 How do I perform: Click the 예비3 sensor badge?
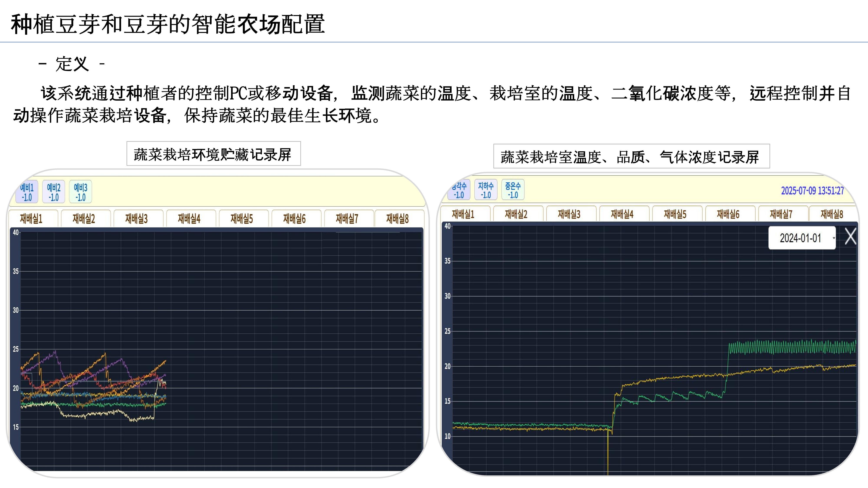(81, 192)
